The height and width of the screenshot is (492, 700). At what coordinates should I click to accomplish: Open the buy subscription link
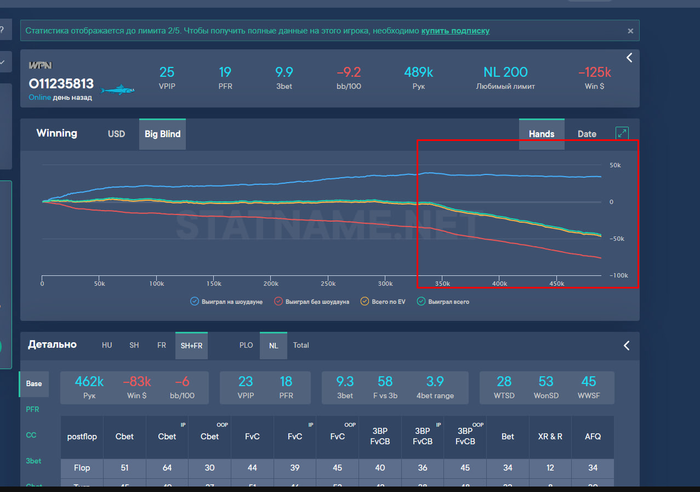(455, 31)
